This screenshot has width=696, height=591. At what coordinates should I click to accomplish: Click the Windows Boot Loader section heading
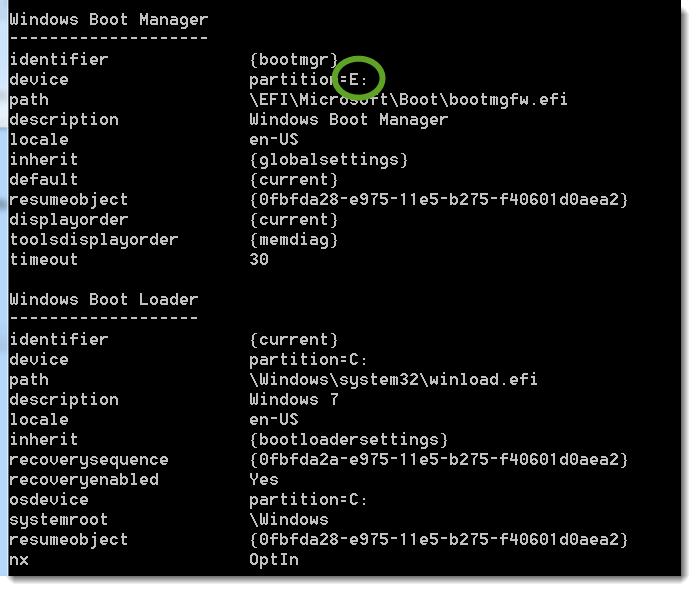[x=104, y=300]
